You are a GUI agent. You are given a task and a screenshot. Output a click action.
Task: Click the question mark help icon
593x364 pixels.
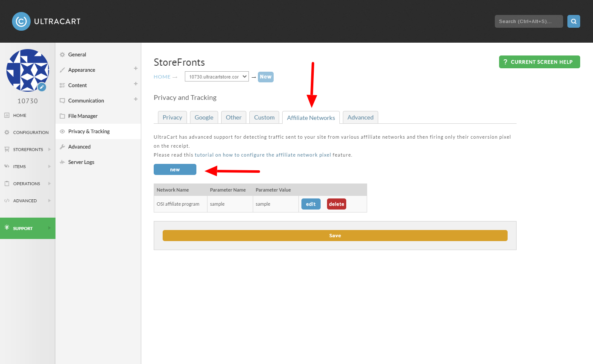pyautogui.click(x=505, y=62)
